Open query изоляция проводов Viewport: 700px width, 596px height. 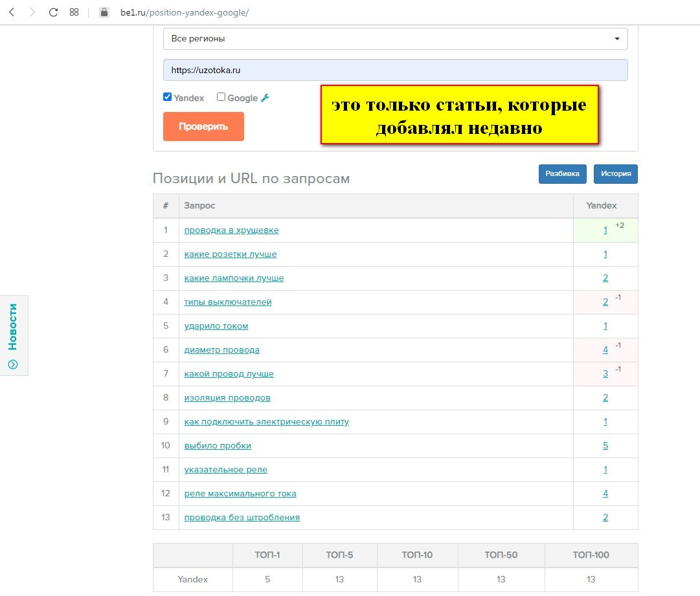pos(227,398)
